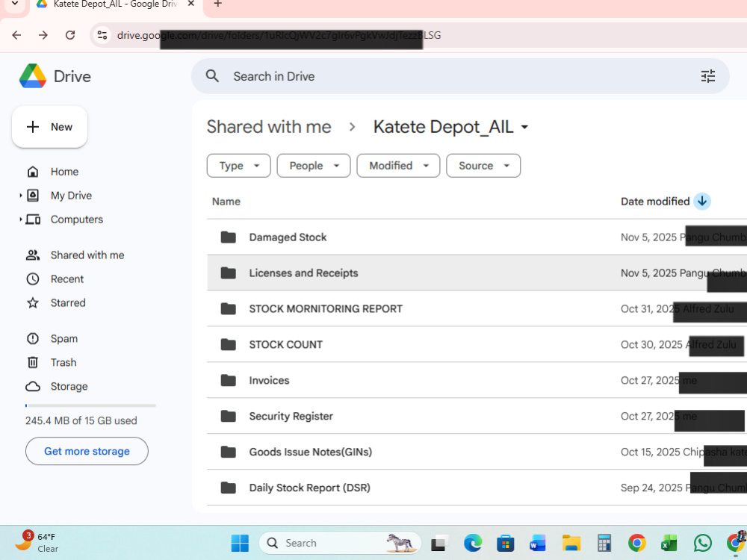Select the Invoices folder
The height and width of the screenshot is (560, 747).
(477, 380)
